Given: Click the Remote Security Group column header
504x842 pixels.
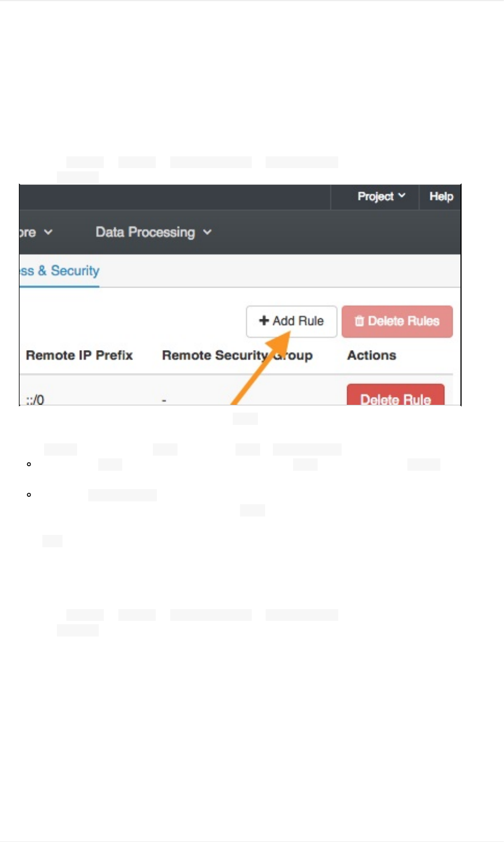Looking at the screenshot, I should [237, 355].
